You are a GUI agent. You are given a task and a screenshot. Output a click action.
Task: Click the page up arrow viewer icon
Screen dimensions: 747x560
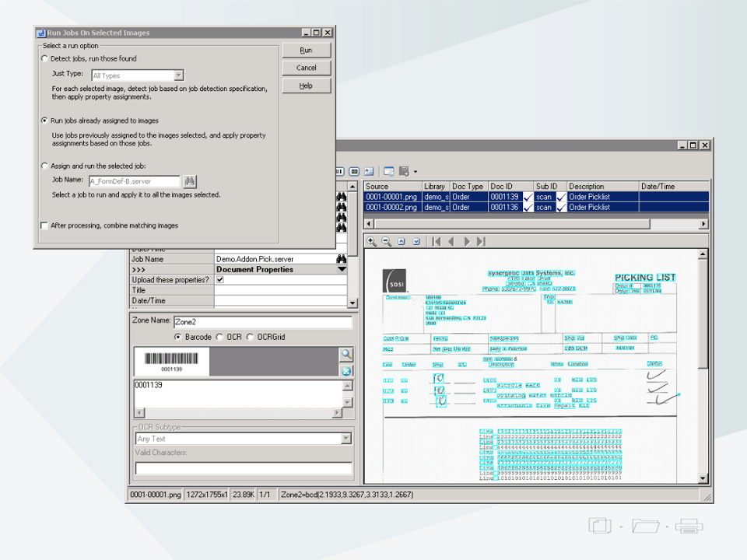(402, 241)
